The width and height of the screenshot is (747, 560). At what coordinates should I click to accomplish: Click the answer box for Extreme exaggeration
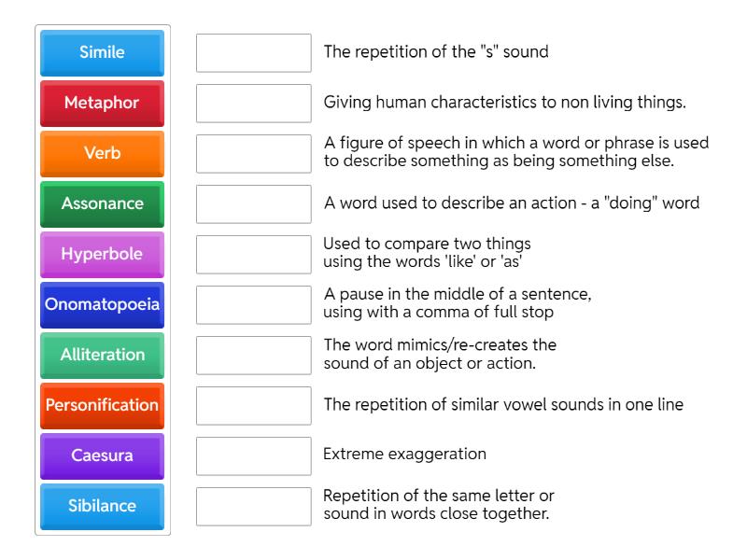[x=254, y=455]
